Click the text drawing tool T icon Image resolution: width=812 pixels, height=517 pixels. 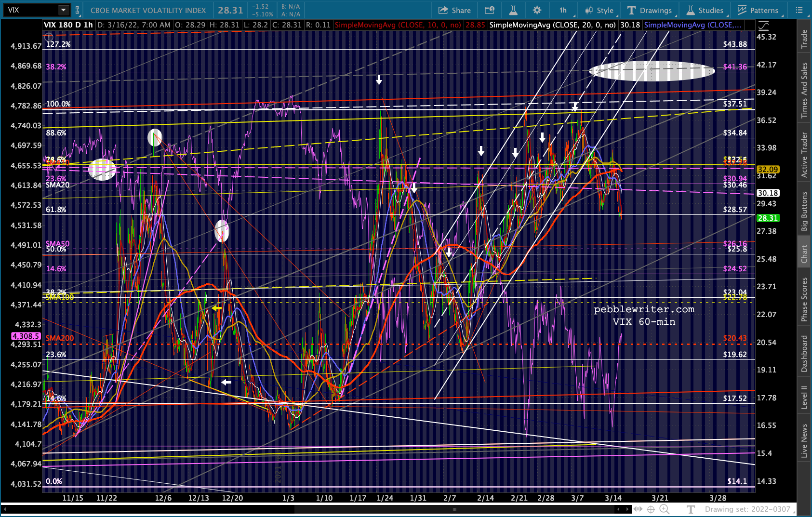pyautogui.click(x=691, y=509)
